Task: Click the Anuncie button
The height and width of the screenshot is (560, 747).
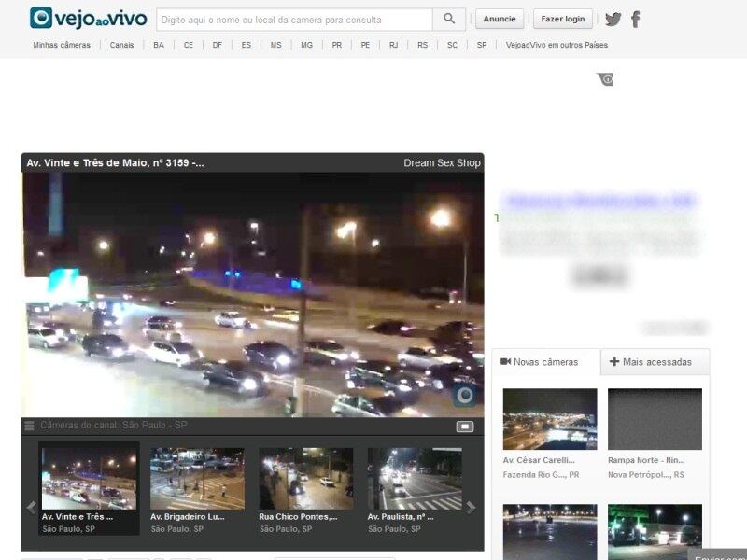Action: click(500, 19)
